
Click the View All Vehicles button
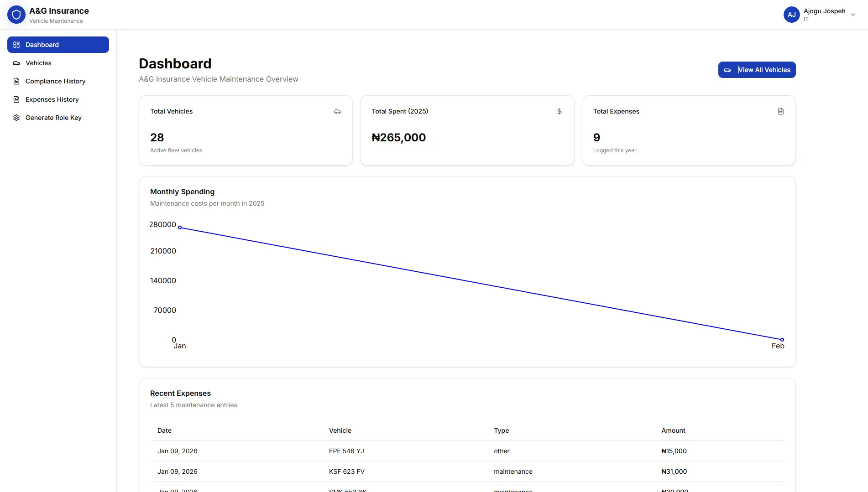(757, 70)
